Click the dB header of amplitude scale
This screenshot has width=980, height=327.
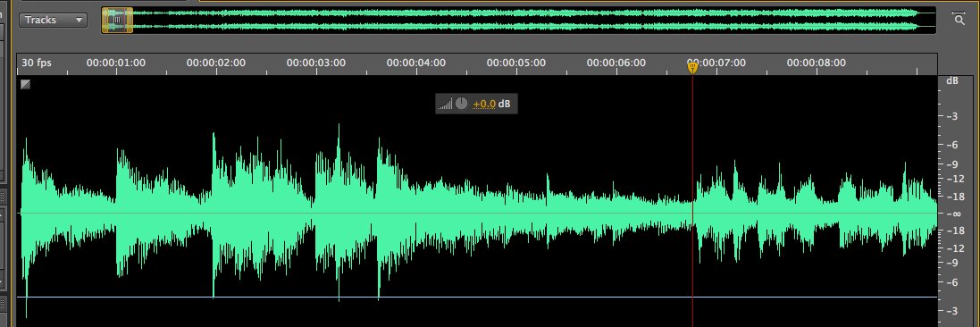952,80
